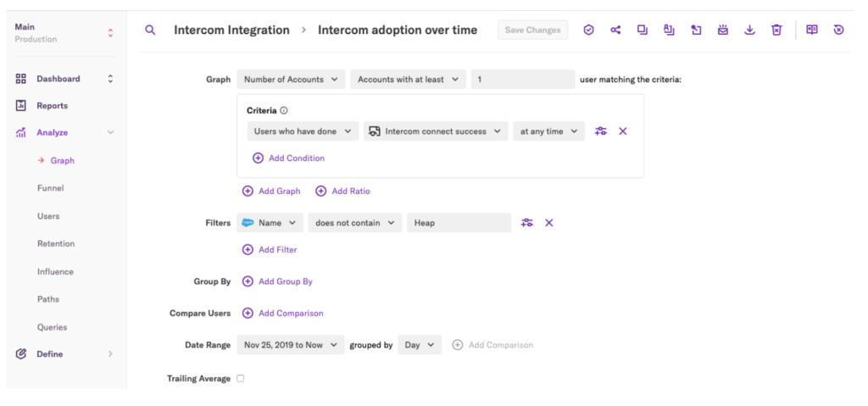
Task: Open the Users who have done dropdown
Action: [x=303, y=131]
